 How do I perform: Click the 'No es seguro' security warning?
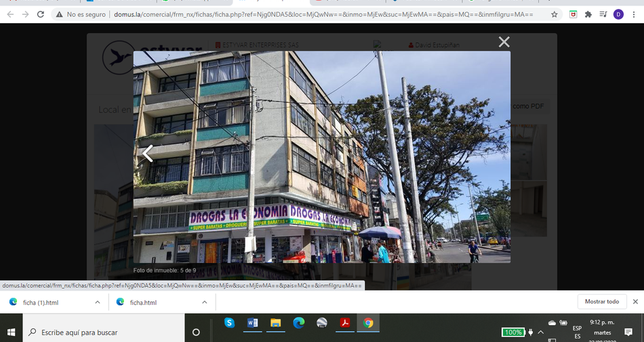(81, 14)
